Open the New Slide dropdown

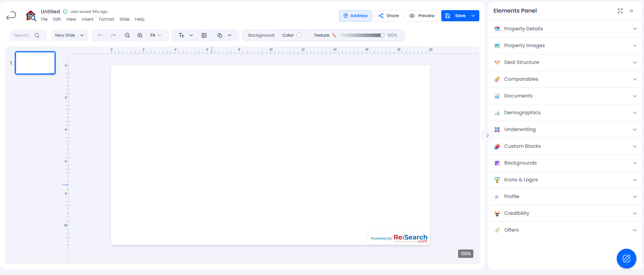(70, 35)
